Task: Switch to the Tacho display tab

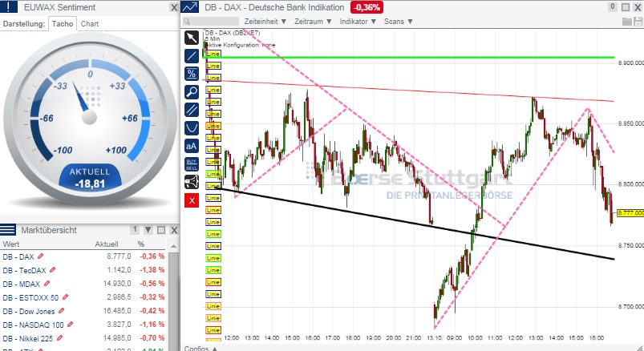Action: (x=63, y=24)
